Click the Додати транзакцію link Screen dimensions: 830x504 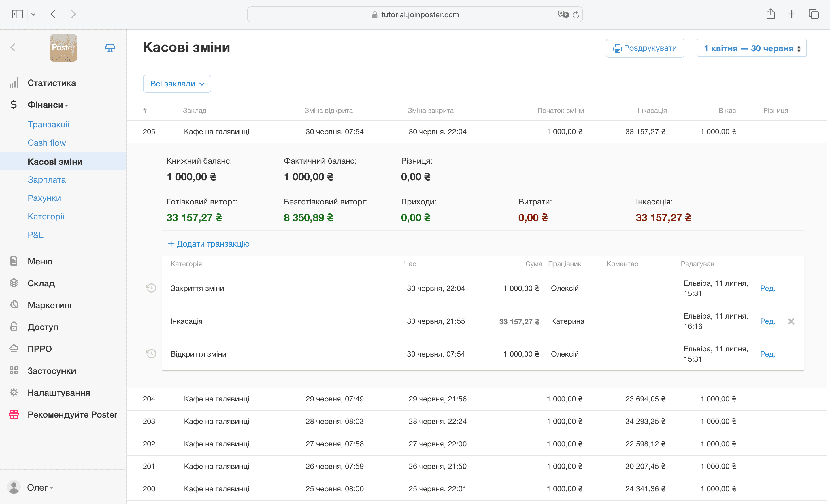point(209,244)
